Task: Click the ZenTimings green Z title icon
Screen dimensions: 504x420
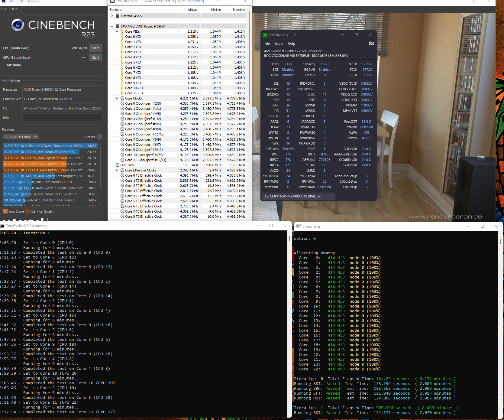Action: point(265,35)
